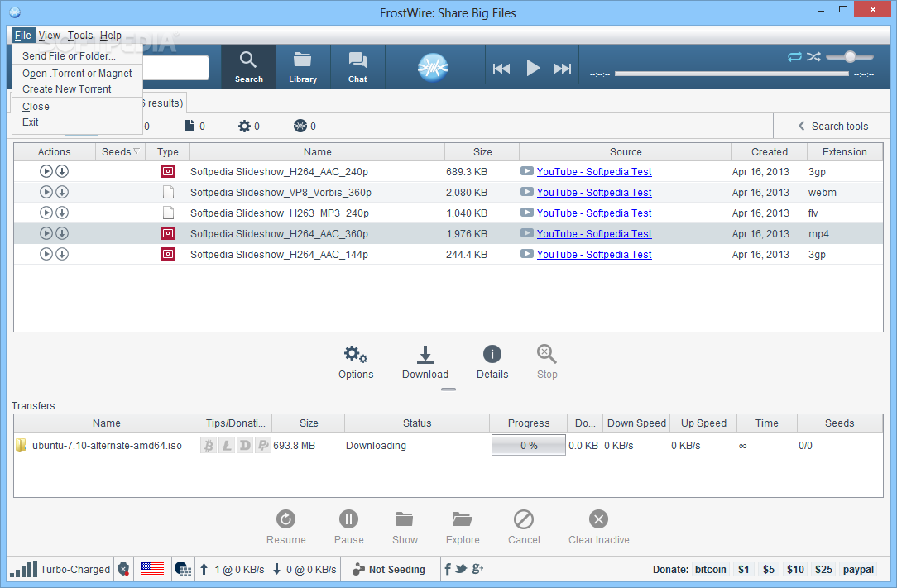Tip with Dogecoin icon in transfer row
The height and width of the screenshot is (588, 897).
[245, 446]
